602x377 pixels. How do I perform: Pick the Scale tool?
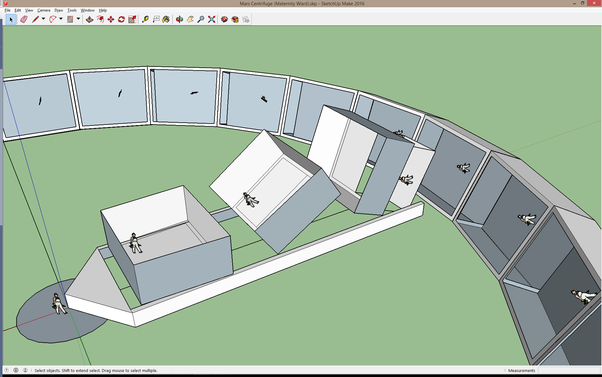132,19
